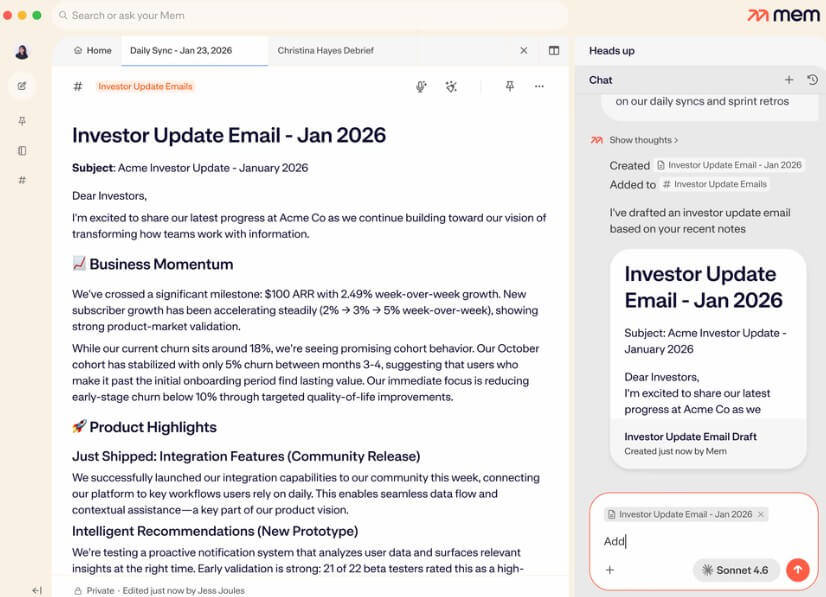Open Investor Update Emails chip in chat
This screenshot has width=826, height=597.
[x=714, y=184]
